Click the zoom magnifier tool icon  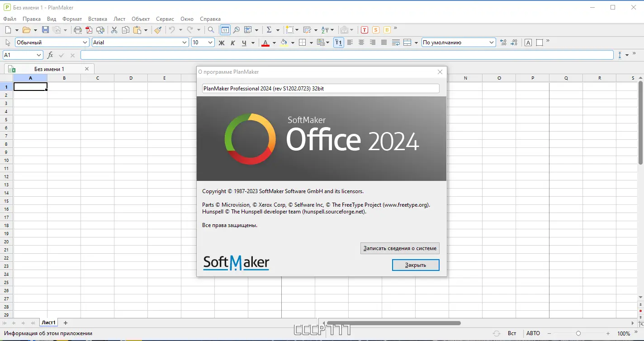(236, 30)
